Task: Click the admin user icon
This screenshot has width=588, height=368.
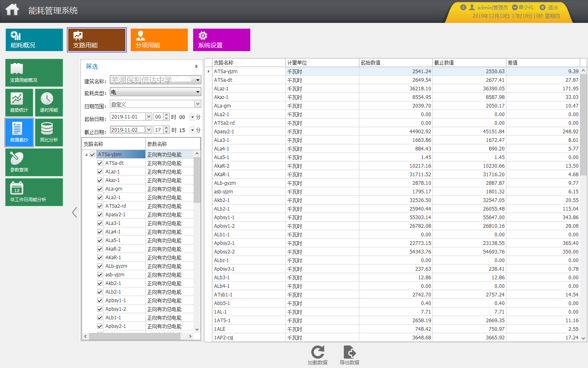Action: [472, 7]
